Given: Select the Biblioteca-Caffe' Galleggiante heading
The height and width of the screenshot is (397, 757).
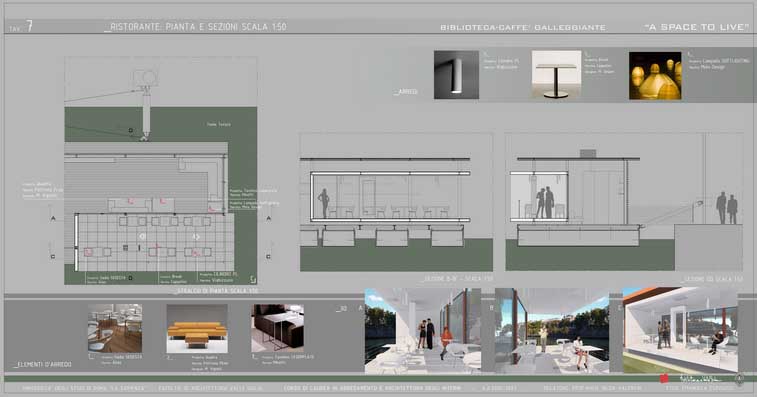Looking at the screenshot, I should click(x=523, y=28).
